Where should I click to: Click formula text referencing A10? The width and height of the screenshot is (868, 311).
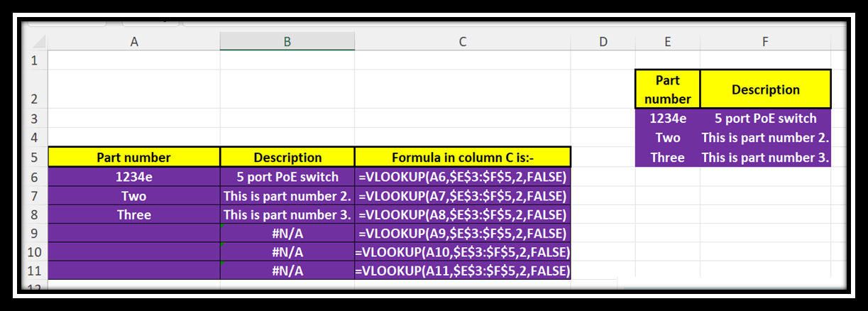pyautogui.click(x=463, y=251)
